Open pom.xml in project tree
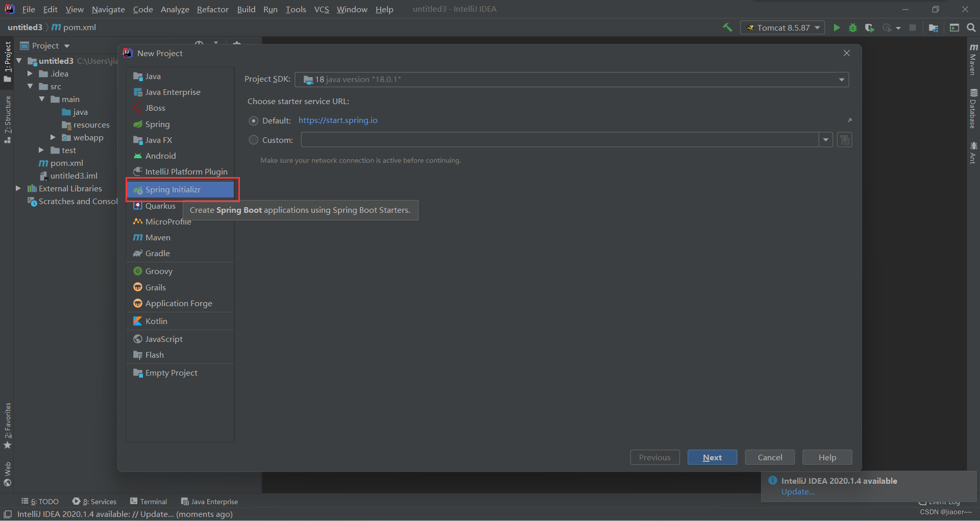The image size is (980, 521). [x=66, y=163]
